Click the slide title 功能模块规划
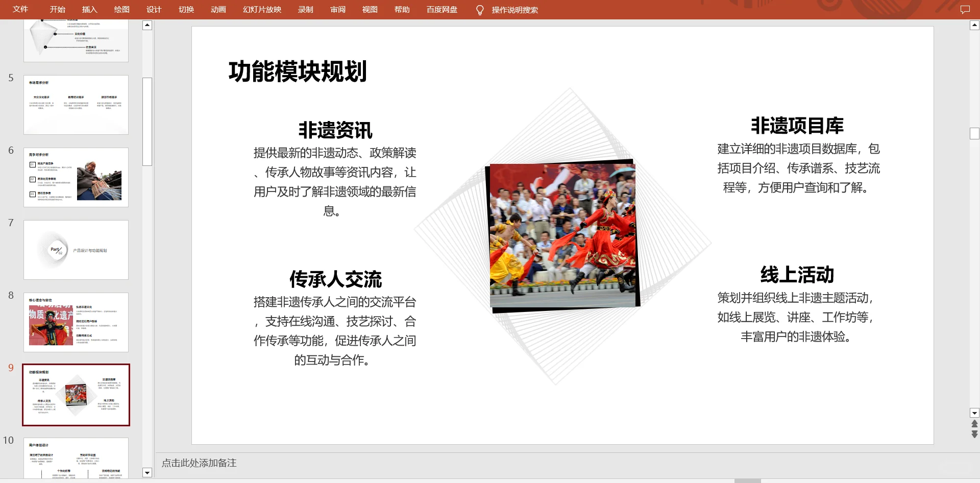This screenshot has height=483, width=980. point(298,71)
